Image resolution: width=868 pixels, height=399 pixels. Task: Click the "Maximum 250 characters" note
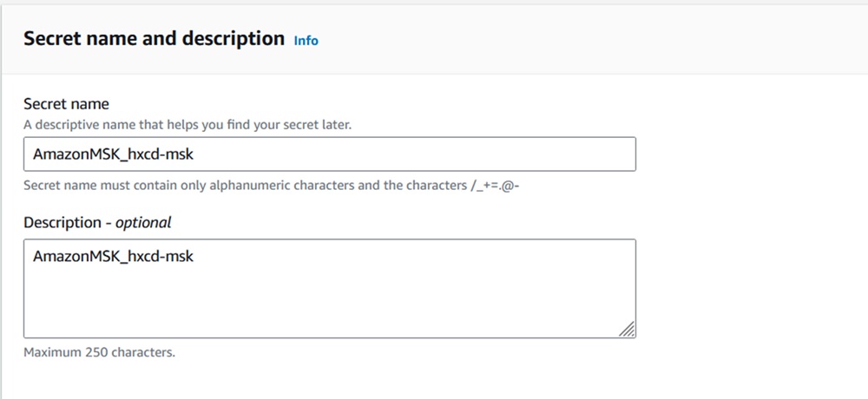point(99,353)
